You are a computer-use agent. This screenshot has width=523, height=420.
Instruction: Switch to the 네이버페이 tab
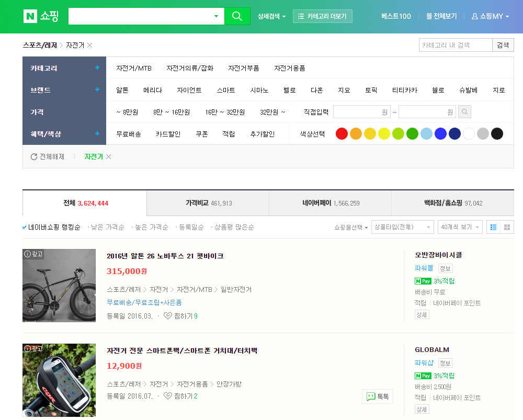pyautogui.click(x=330, y=203)
